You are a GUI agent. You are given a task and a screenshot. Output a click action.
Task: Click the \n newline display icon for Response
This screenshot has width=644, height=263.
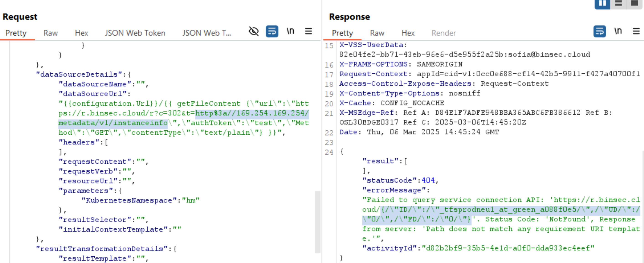[618, 31]
